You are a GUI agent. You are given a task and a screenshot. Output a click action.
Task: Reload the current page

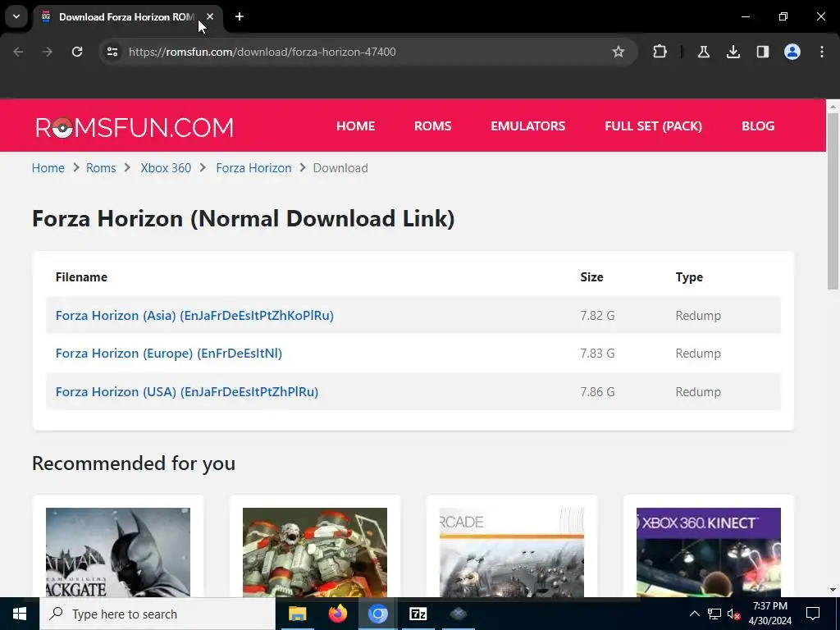tap(77, 52)
